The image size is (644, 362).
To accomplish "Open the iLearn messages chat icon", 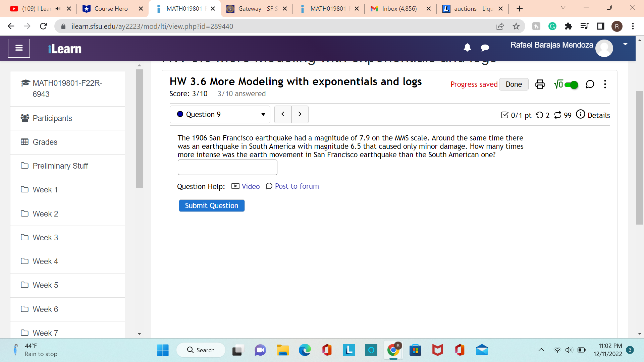I will coord(485,48).
